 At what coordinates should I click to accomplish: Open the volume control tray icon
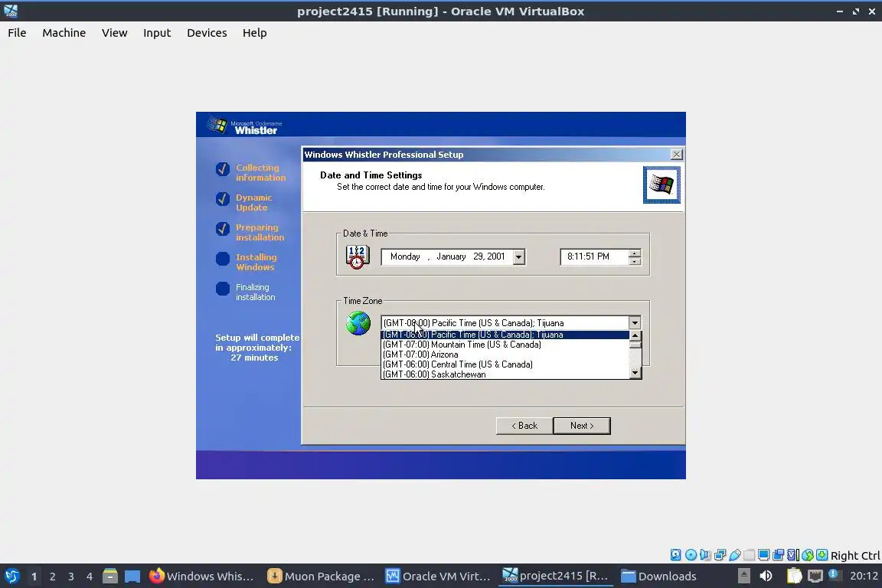[x=766, y=576]
